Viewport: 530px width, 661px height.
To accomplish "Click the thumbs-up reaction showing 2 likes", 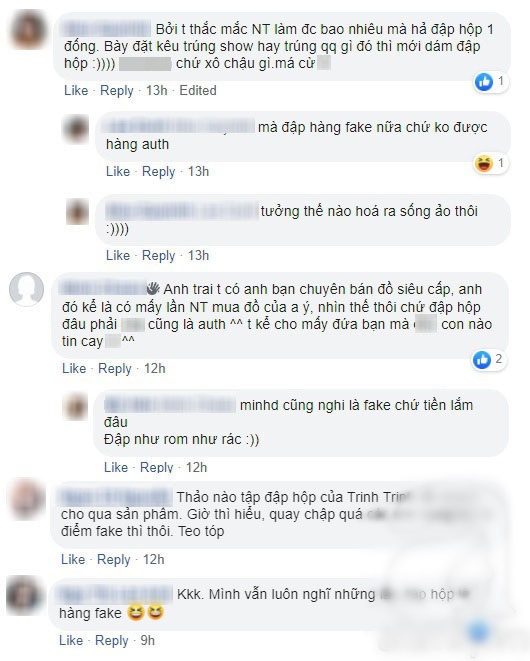I will tap(482, 360).
